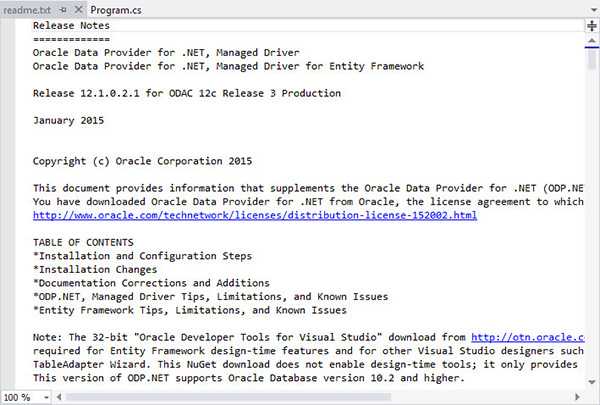
Task: Click the vertical scrollbar up arrow
Action: (592, 41)
